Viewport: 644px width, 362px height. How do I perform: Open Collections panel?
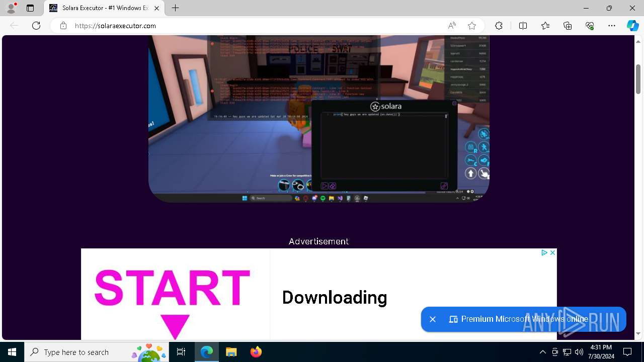point(568,26)
